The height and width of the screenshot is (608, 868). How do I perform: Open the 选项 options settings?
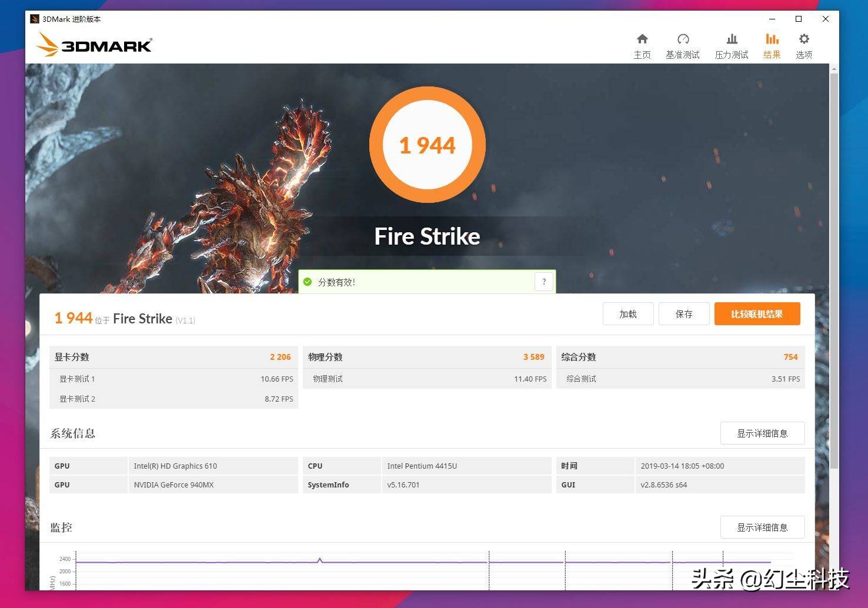804,45
